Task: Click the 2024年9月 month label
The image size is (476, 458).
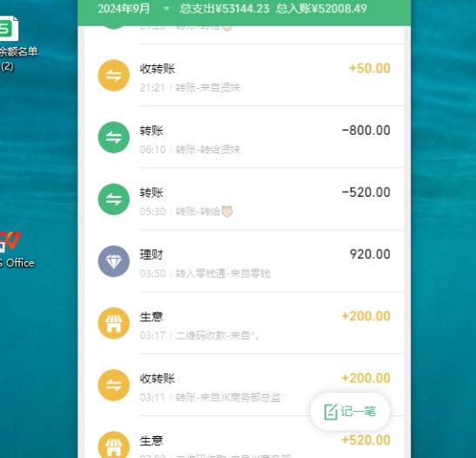Action: [x=124, y=9]
